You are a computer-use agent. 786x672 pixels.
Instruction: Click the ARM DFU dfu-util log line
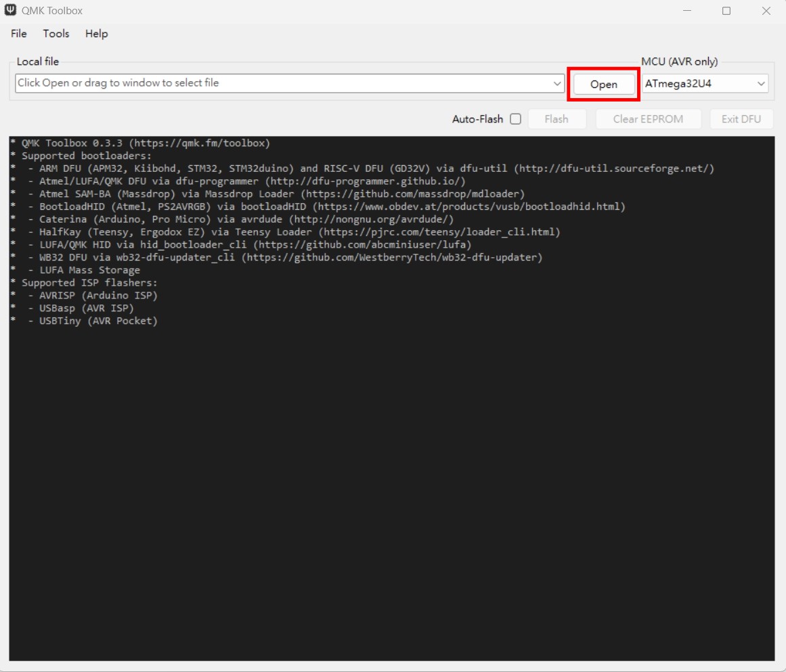(362, 169)
